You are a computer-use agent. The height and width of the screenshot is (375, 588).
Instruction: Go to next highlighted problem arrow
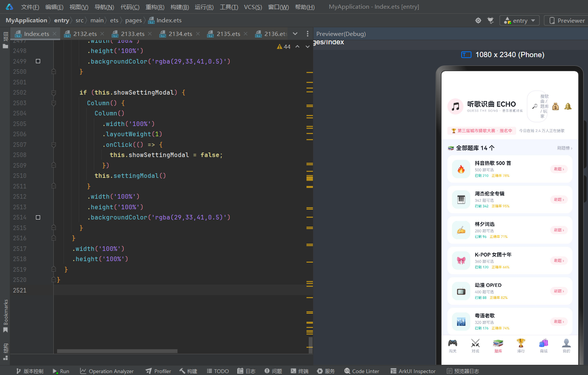click(308, 47)
